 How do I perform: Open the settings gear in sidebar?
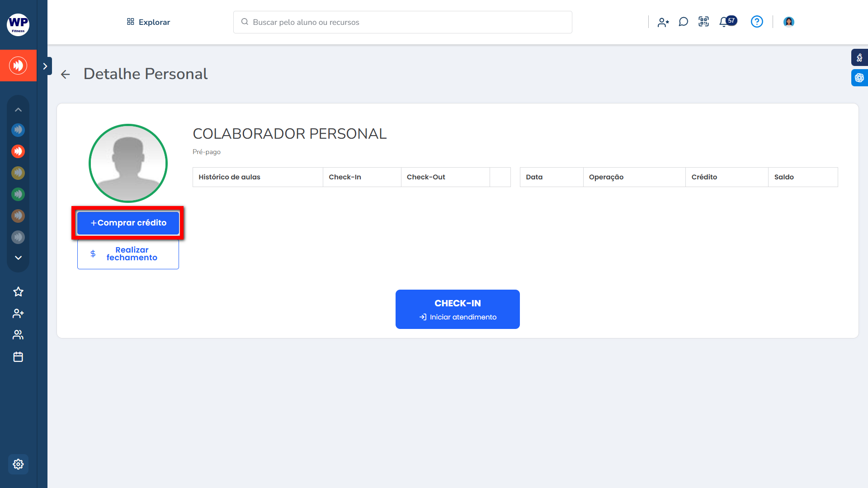coord(18,464)
